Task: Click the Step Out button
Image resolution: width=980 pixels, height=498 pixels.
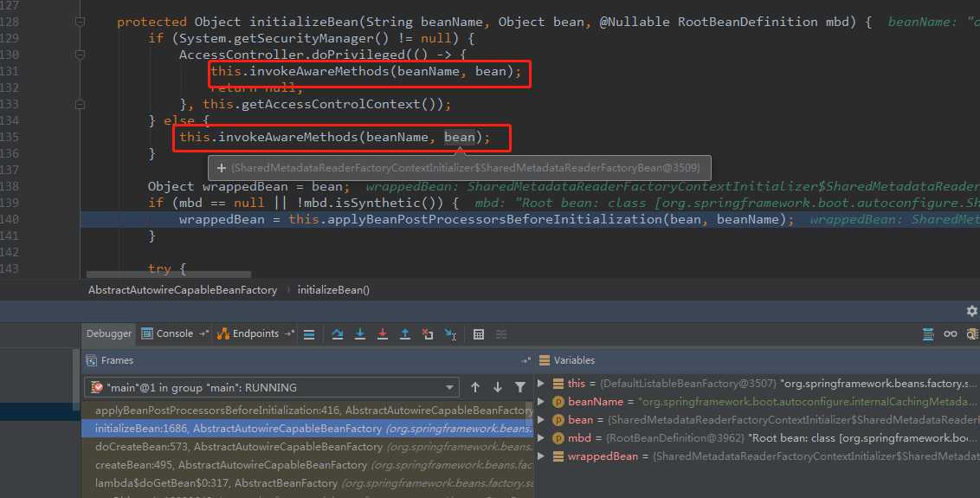Action: 405,334
